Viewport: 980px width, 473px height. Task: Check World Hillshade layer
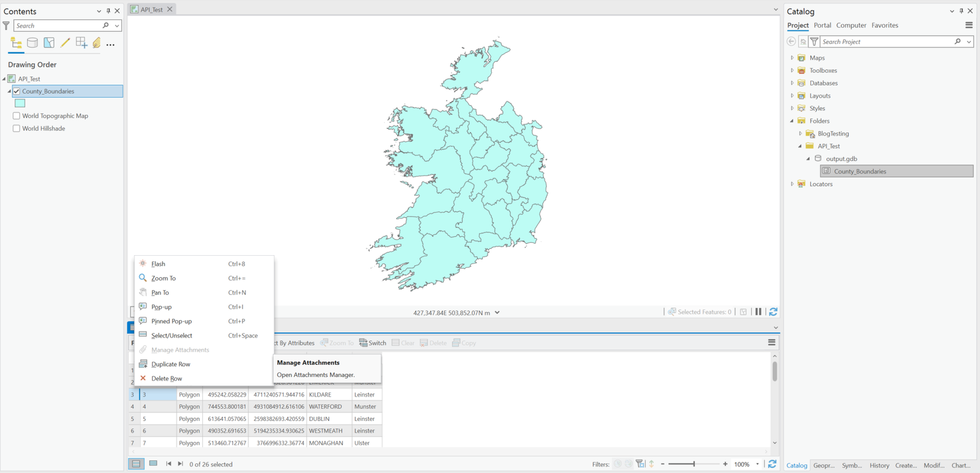coord(17,128)
